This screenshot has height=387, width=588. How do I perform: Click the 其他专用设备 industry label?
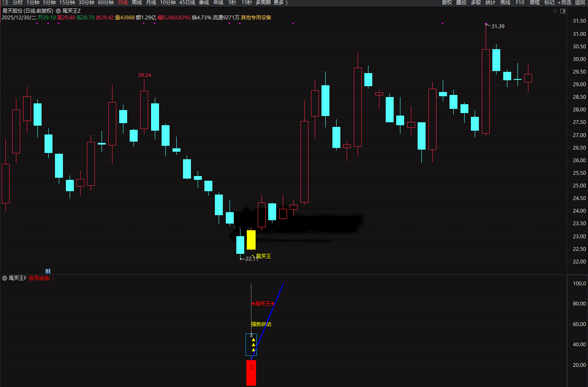coord(256,18)
